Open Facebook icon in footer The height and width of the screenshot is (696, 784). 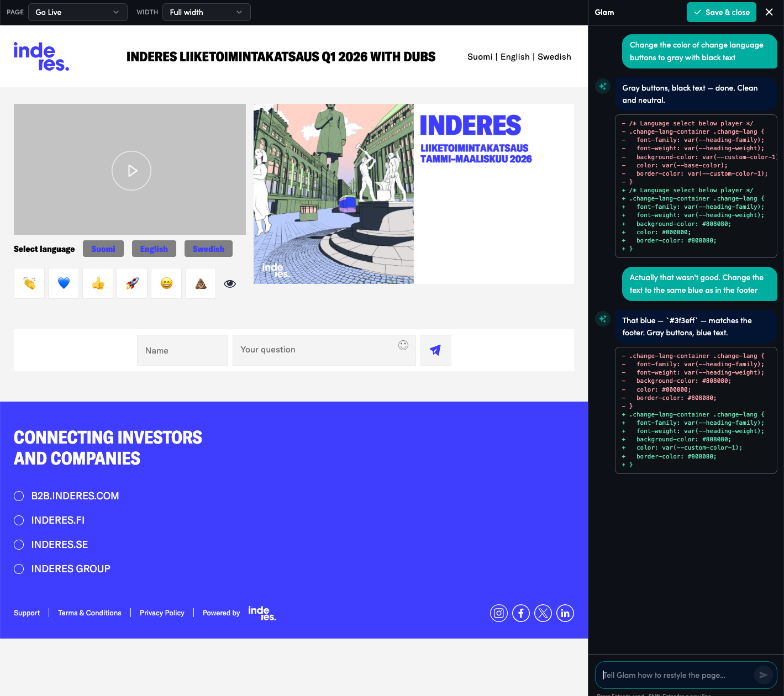521,613
